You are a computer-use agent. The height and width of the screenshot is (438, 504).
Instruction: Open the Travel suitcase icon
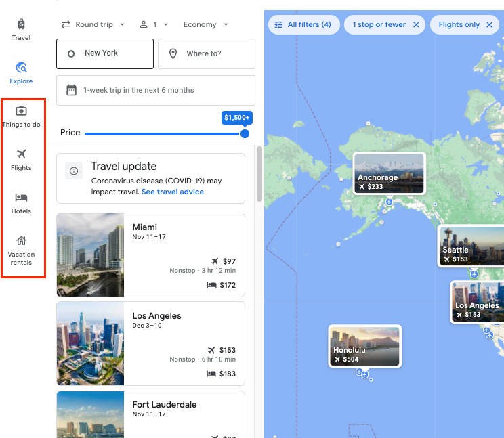pyautogui.click(x=21, y=24)
